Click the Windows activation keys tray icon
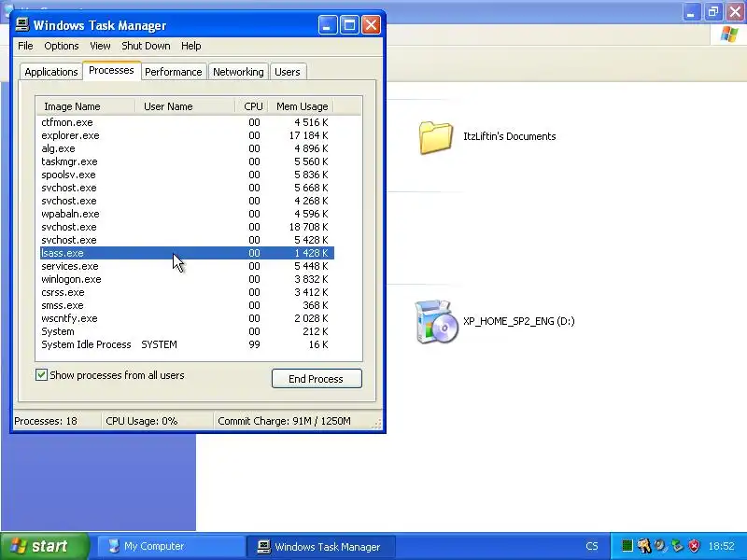This screenshot has height=560, width=747. coord(644,546)
